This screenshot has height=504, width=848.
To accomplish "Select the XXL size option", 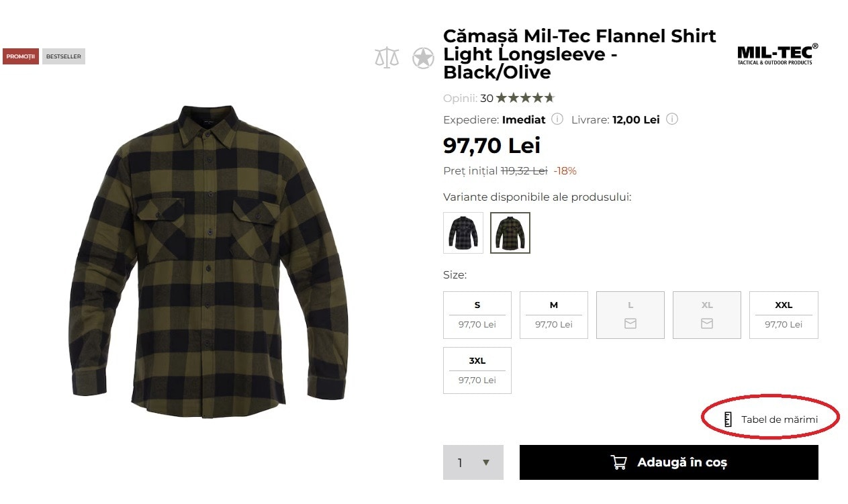I will click(x=783, y=314).
